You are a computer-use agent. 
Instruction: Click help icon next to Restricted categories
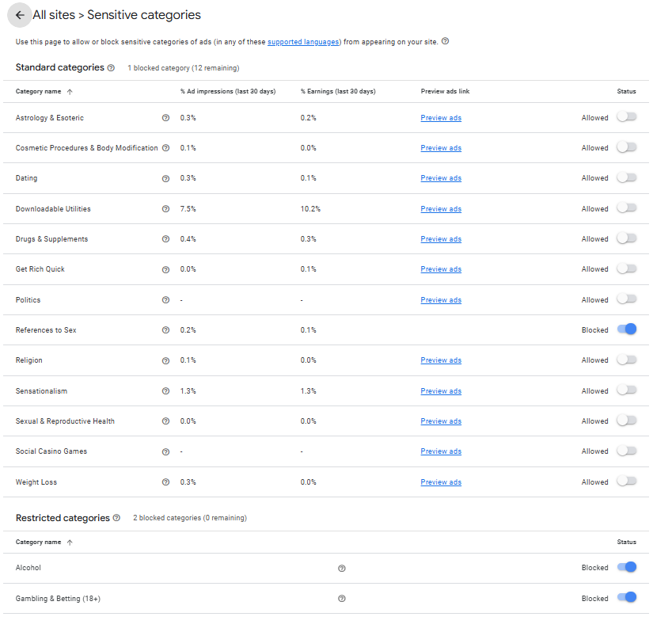[x=116, y=518]
